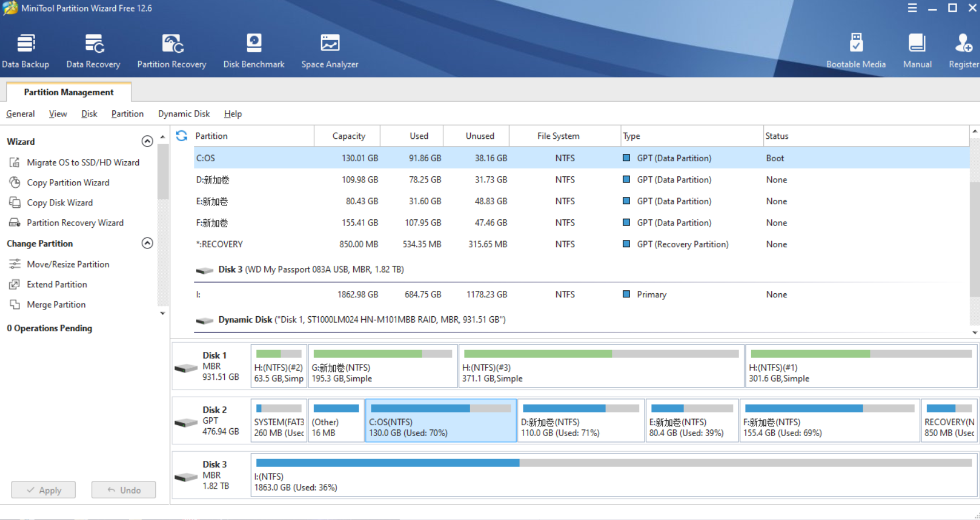
Task: Select SYSTEM(FAT32) 260 MB block on Disk 2
Action: (x=279, y=421)
